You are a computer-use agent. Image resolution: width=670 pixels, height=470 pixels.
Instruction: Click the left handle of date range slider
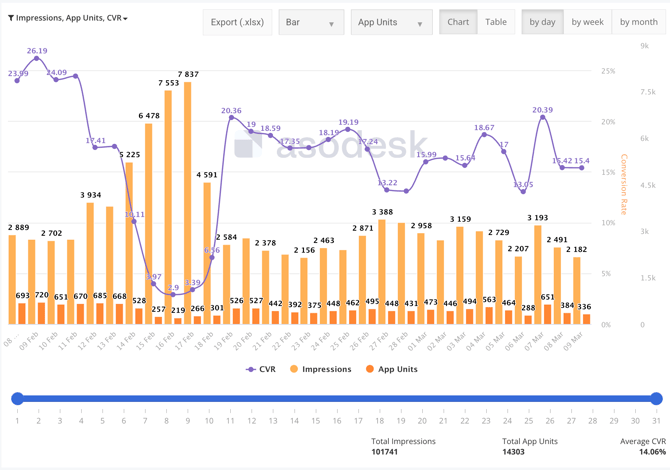click(x=17, y=398)
